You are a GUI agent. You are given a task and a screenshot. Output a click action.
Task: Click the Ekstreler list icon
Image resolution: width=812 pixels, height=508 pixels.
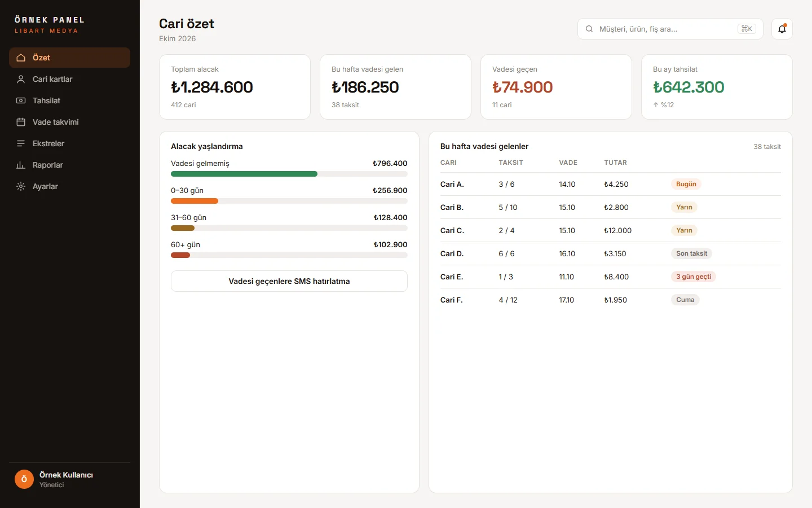(21, 143)
